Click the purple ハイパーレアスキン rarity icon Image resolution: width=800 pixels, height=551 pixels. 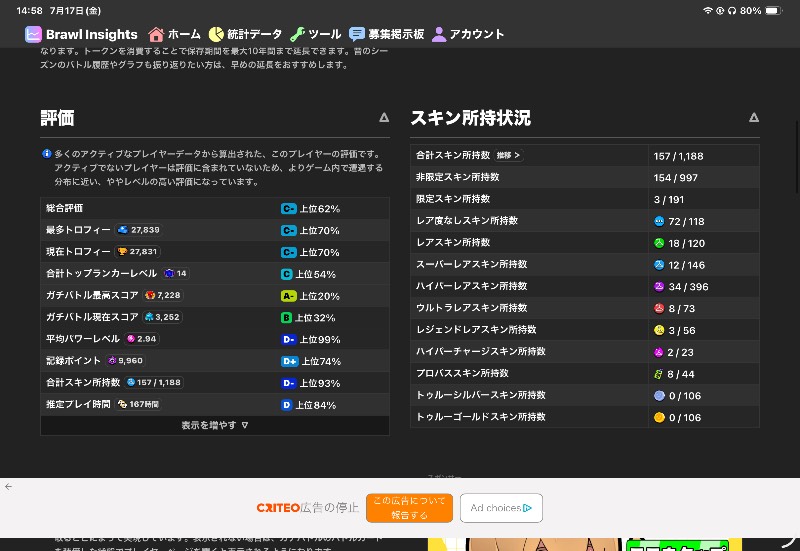[x=659, y=287]
